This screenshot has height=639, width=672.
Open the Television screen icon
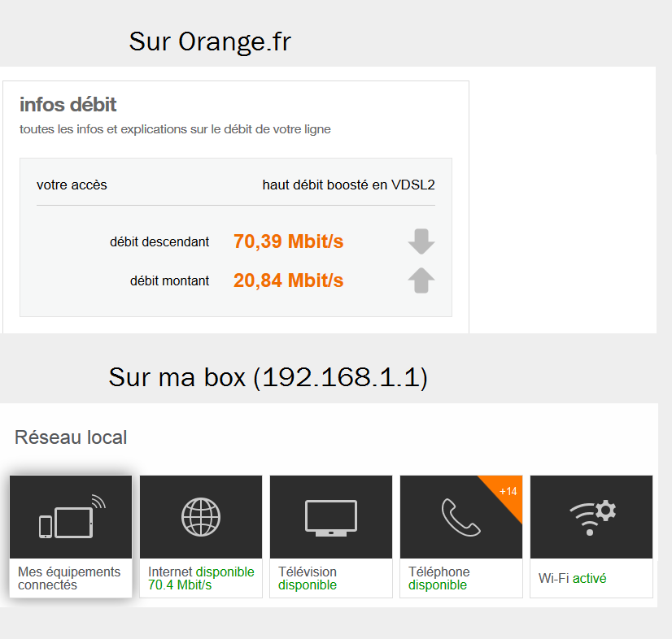tap(331, 516)
